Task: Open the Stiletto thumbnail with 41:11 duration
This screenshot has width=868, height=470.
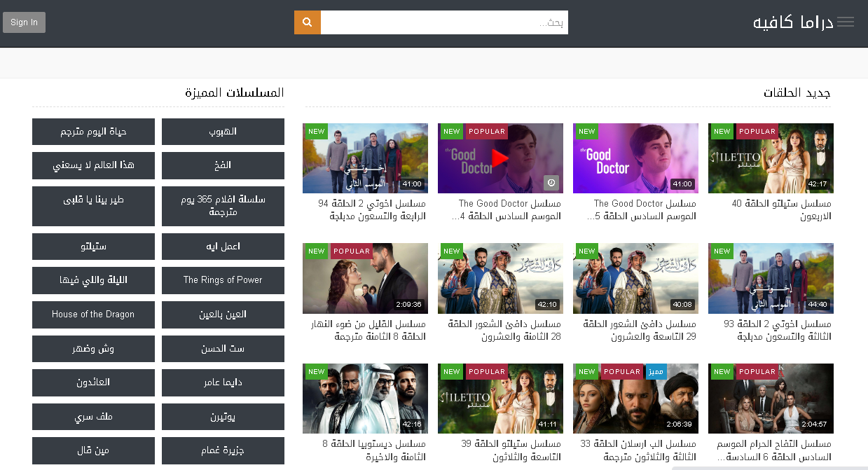Action: 500,399
